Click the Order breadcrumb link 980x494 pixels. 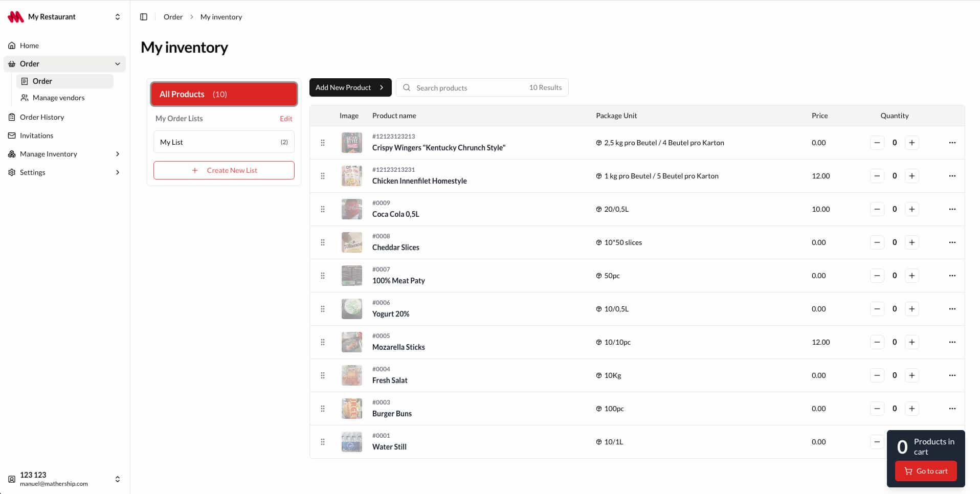click(173, 17)
